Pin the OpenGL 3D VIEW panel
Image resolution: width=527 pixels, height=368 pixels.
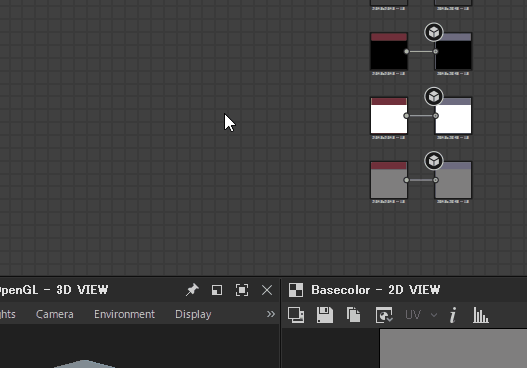(x=192, y=290)
